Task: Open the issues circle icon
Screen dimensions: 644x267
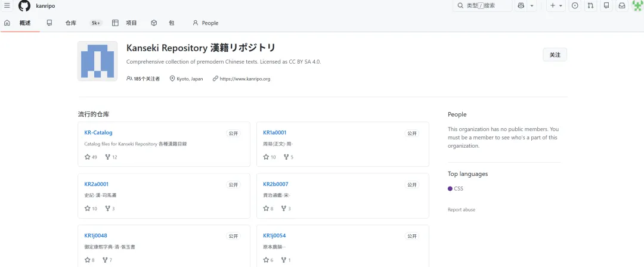Action: [575, 6]
